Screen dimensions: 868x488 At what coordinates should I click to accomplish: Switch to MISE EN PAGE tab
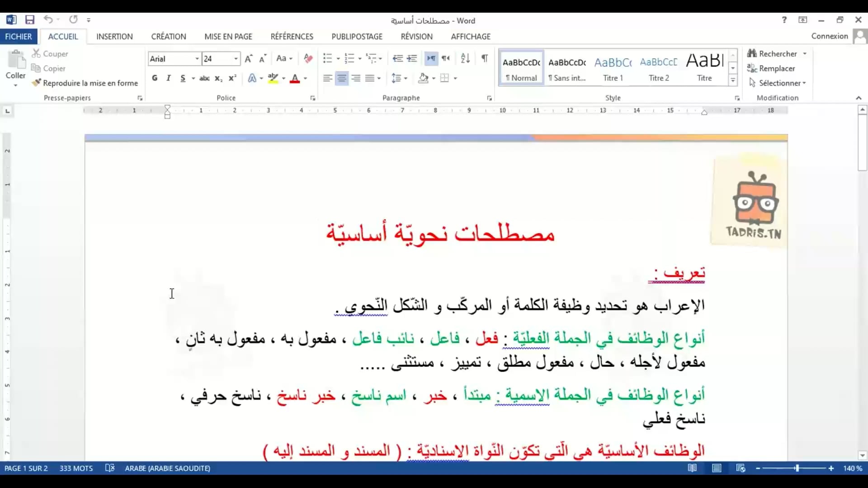[228, 37]
